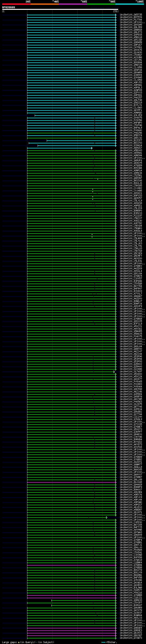The image size is (146, 644).
Task: Open hit UniRef100_B6SI53
Action: (131, 143)
